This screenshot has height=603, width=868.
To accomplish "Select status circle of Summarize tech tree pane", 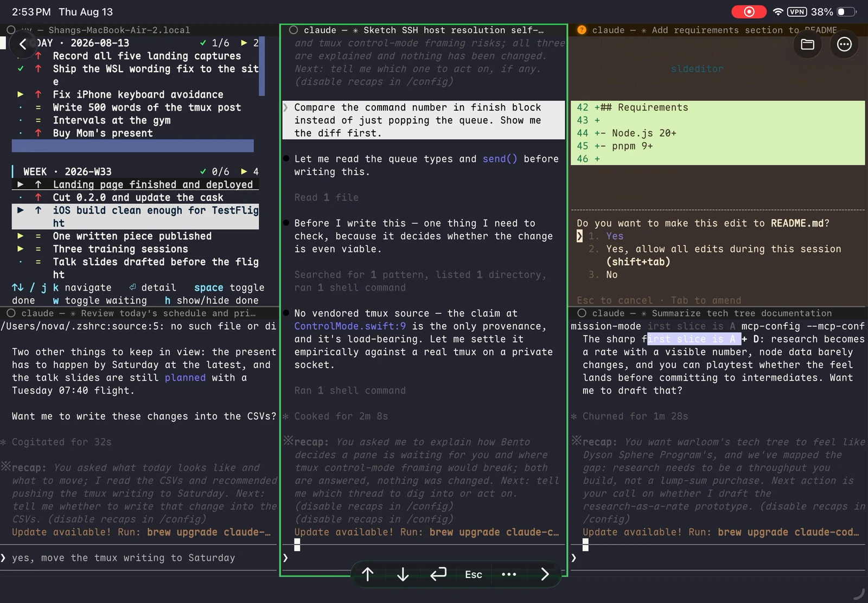I will tap(582, 313).
